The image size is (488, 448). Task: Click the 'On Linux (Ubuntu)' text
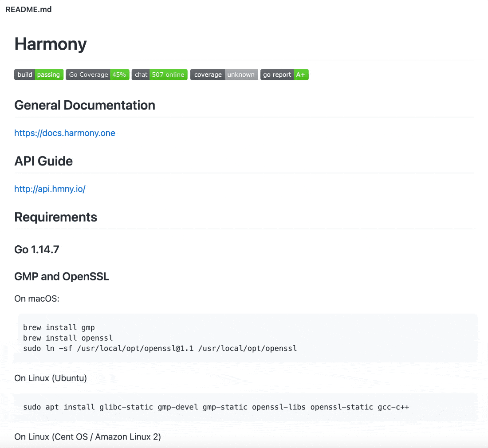click(x=51, y=378)
